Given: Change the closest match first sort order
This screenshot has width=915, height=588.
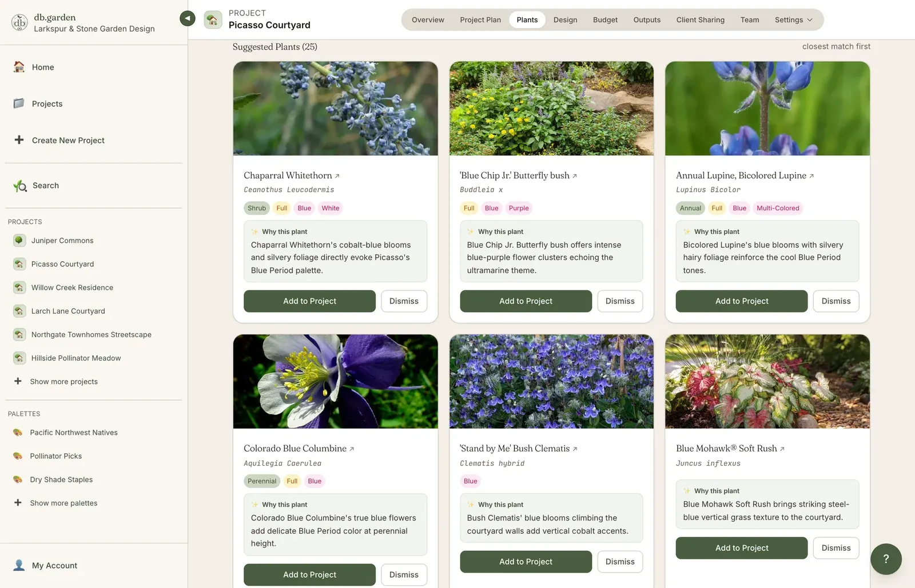Looking at the screenshot, I should (x=836, y=46).
